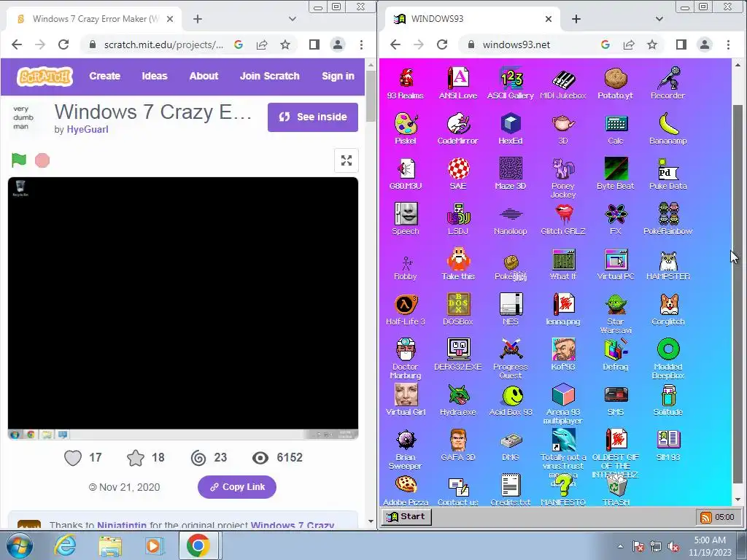Viewport: 747px width, 560px height.
Task: Open the GAFA 3D icon
Action: click(458, 445)
